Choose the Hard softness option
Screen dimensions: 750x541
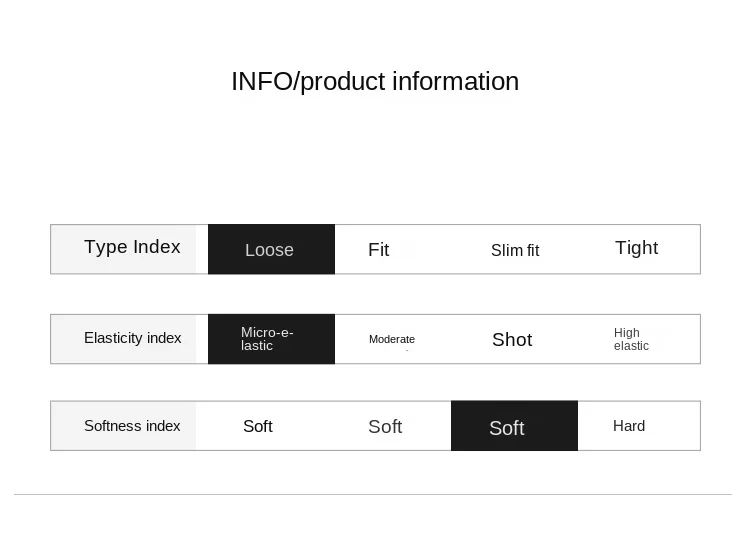[x=629, y=426]
